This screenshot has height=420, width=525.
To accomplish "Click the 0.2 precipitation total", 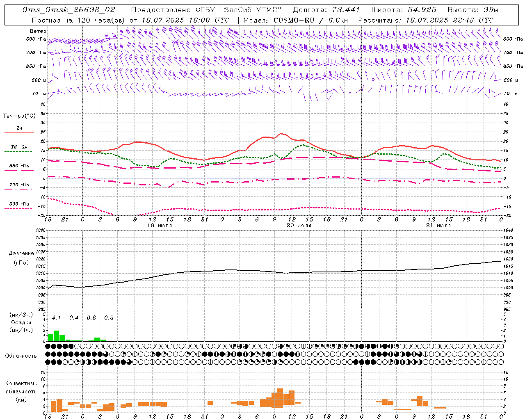I will pos(109,317).
